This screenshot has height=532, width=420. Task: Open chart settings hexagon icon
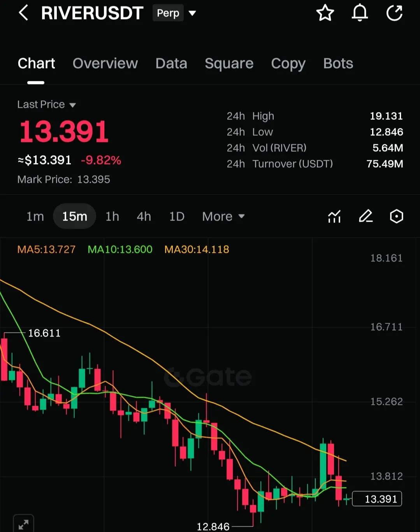coord(396,216)
